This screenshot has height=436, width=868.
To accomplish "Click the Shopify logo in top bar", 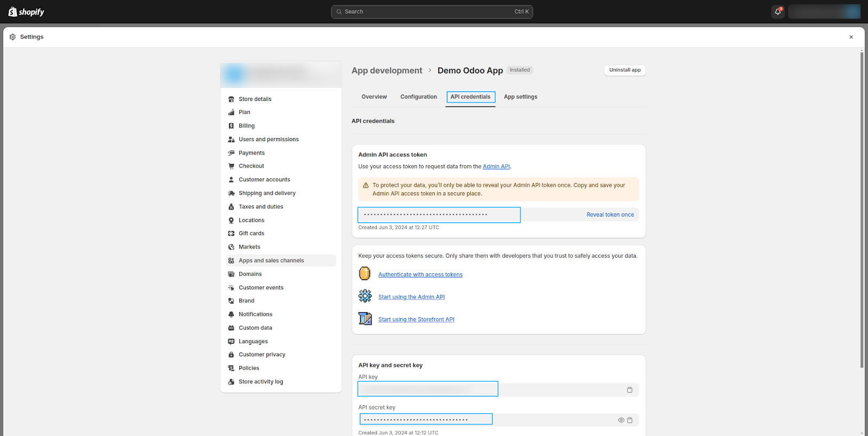I will (x=26, y=12).
